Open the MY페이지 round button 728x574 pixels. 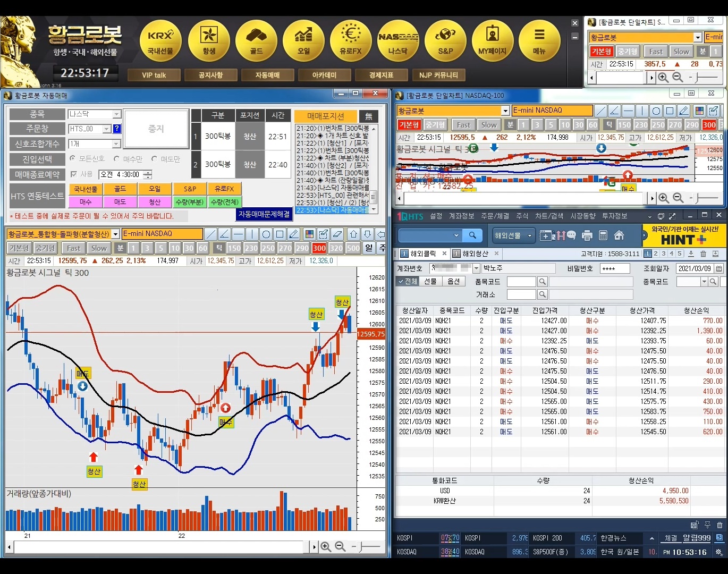pos(493,41)
